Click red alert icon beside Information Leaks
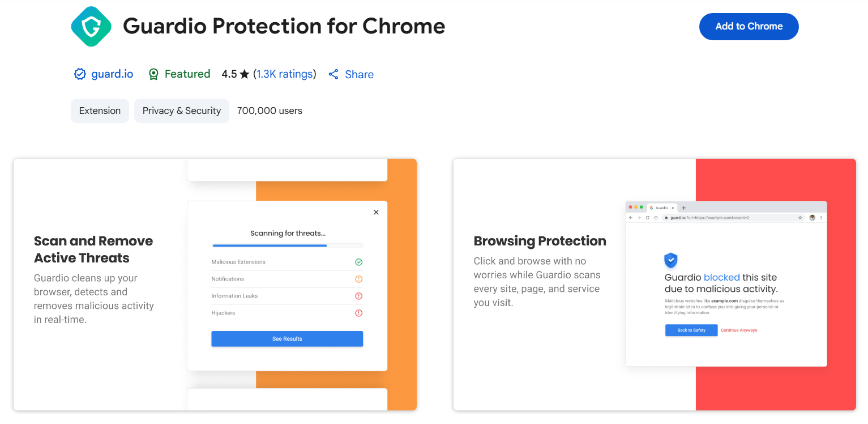The width and height of the screenshot is (868, 424). 358,296
